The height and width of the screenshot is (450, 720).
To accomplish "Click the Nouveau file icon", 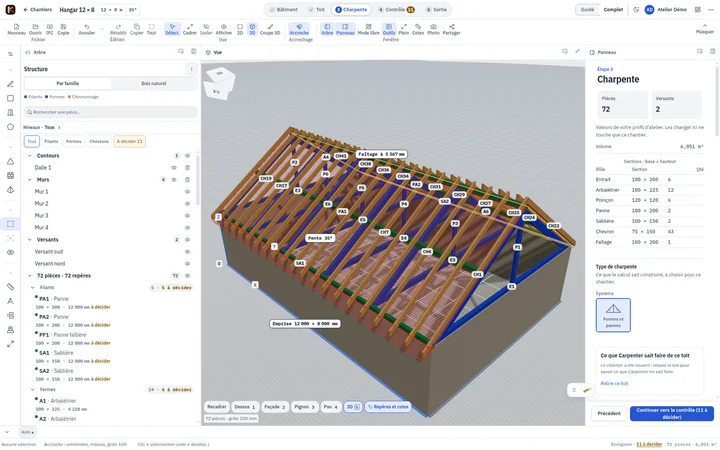I will click(17, 29).
